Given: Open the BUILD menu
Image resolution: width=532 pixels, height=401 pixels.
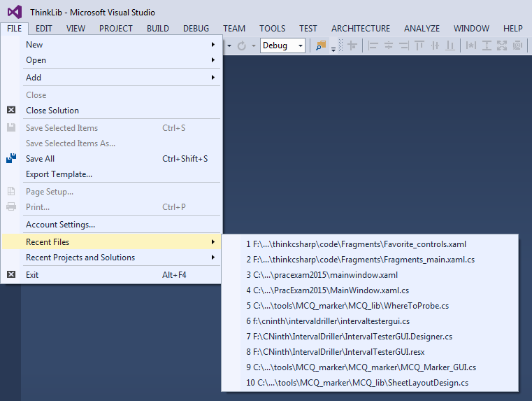Looking at the screenshot, I should (158, 29).
